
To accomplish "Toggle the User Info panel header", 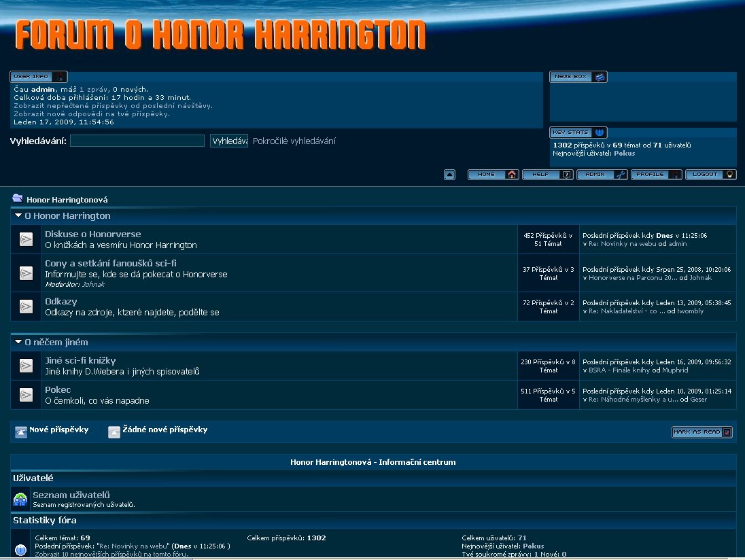I will (38, 77).
